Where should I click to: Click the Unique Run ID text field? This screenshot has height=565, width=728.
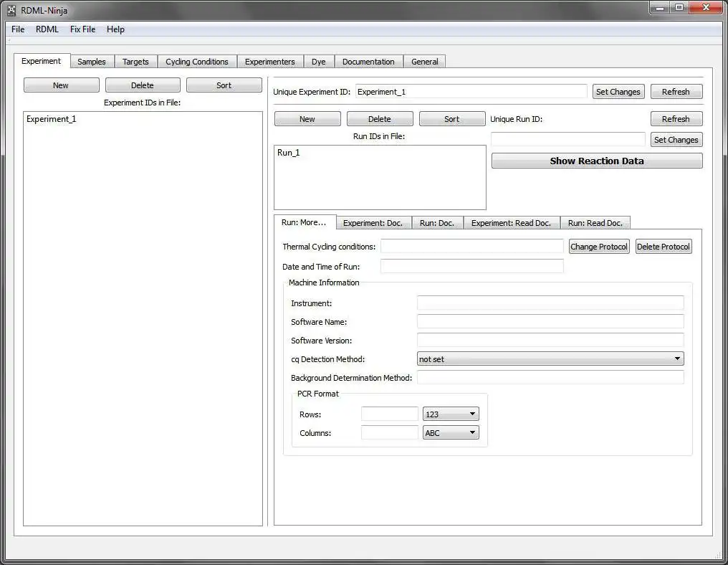click(567, 139)
